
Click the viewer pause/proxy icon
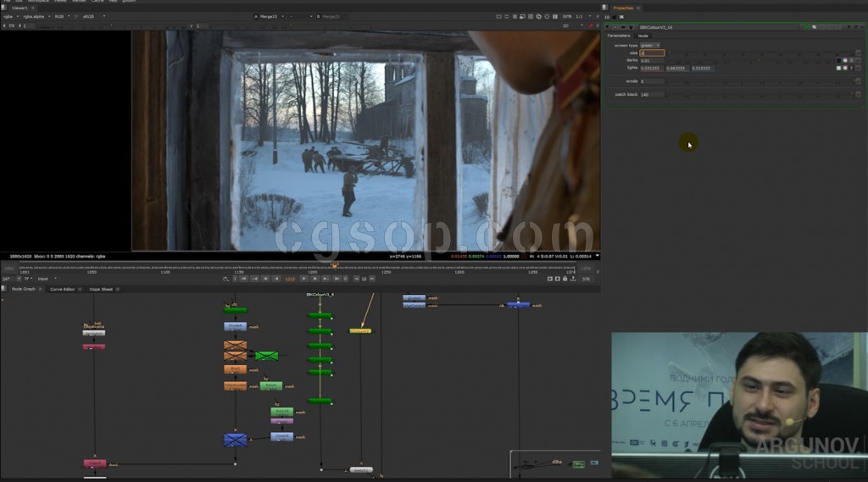(x=555, y=17)
